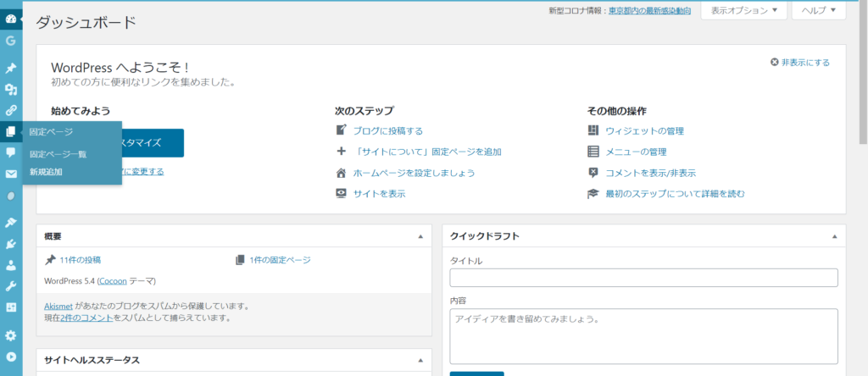This screenshot has width=868, height=376.
Task: Open Users person icon
Action: (x=10, y=265)
